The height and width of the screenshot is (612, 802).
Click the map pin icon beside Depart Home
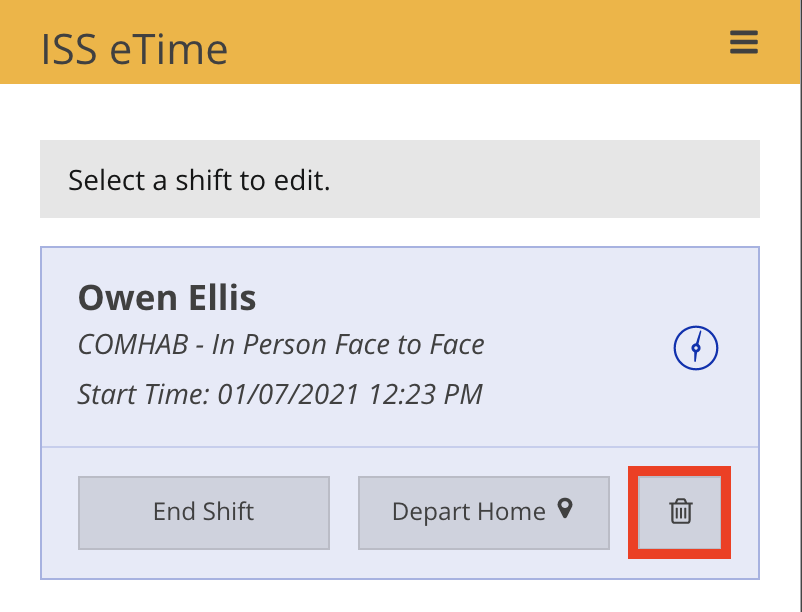tap(565, 510)
